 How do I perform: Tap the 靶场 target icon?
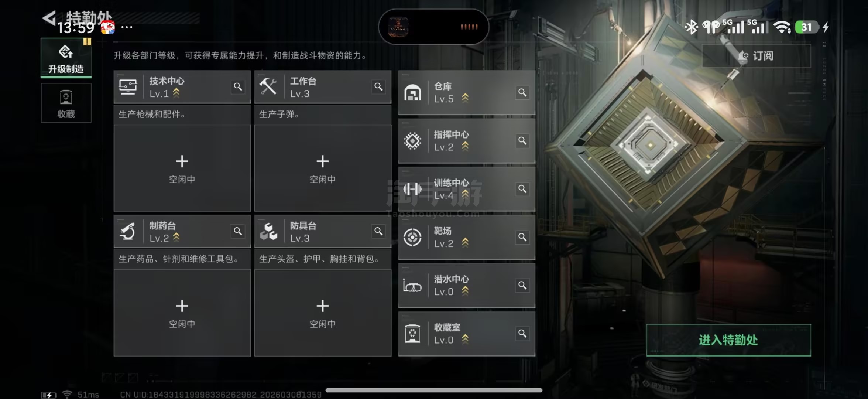[412, 237]
